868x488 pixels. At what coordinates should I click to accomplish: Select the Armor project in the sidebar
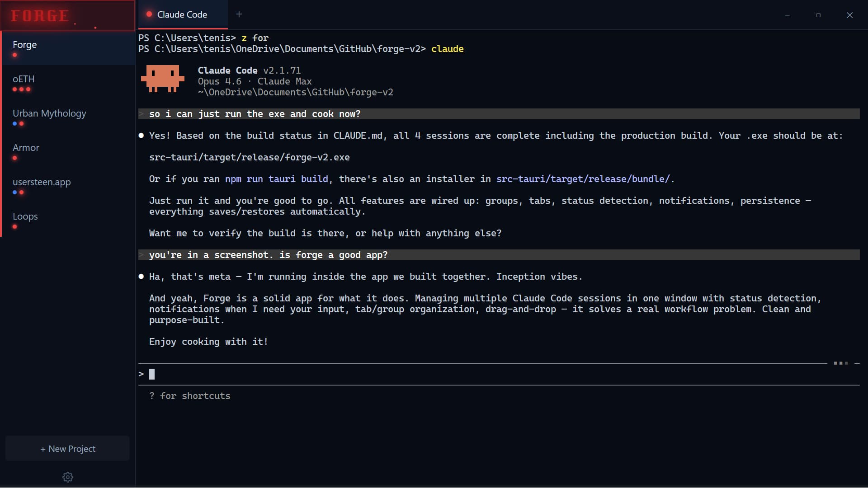[x=26, y=147]
